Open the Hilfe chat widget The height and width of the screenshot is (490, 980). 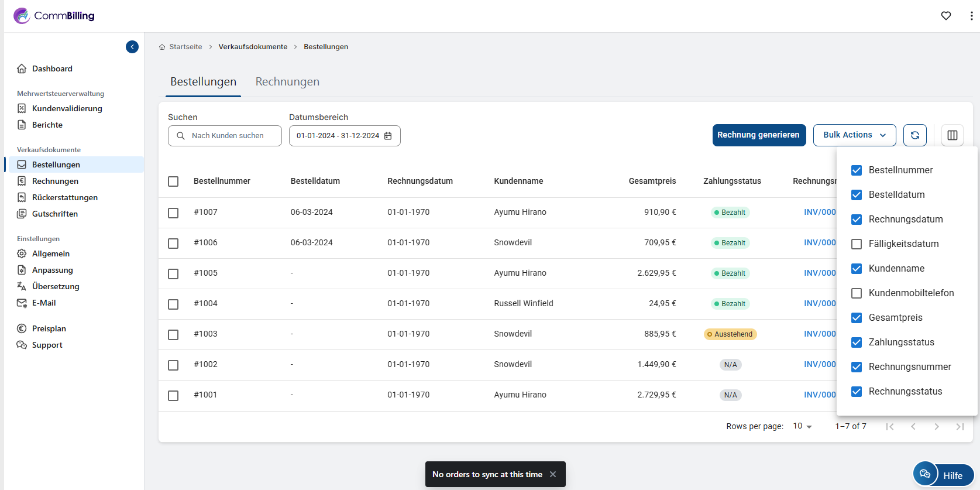click(x=943, y=475)
